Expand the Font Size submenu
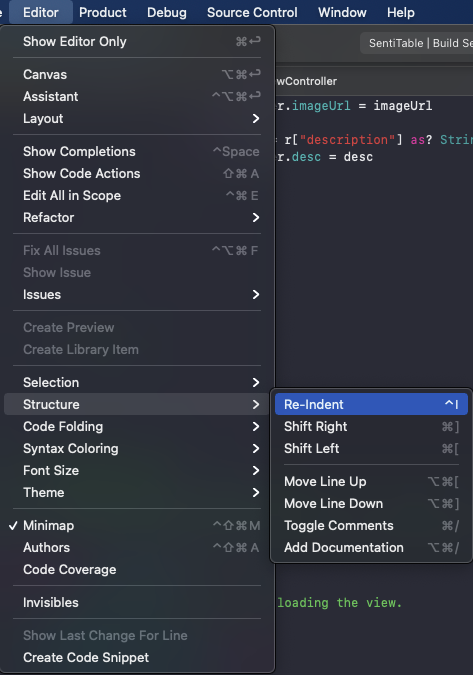Image resolution: width=473 pixels, height=675 pixels. [x=139, y=470]
